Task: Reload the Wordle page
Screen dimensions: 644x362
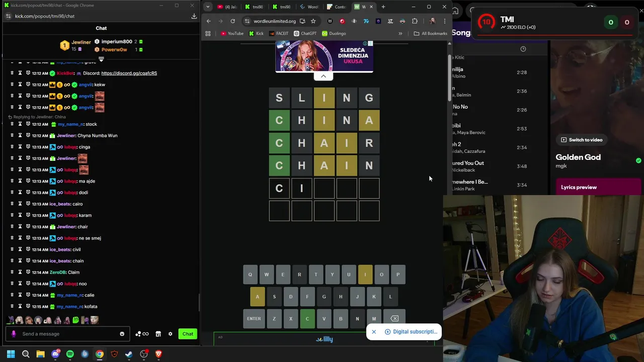Action: [x=232, y=21]
